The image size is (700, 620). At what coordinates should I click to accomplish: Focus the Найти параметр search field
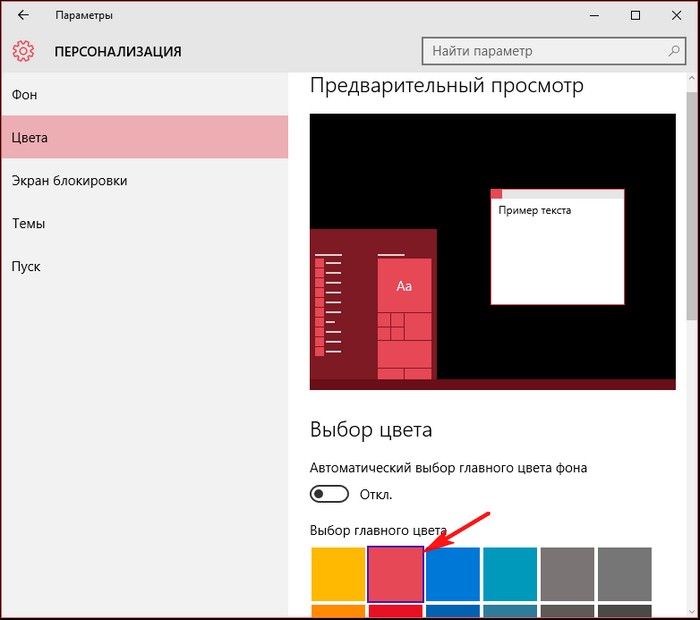540,51
